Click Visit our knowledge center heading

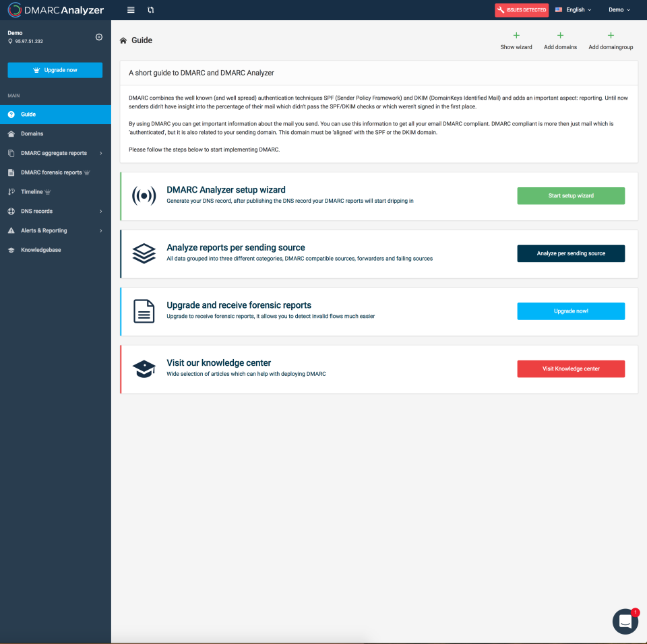(x=218, y=363)
